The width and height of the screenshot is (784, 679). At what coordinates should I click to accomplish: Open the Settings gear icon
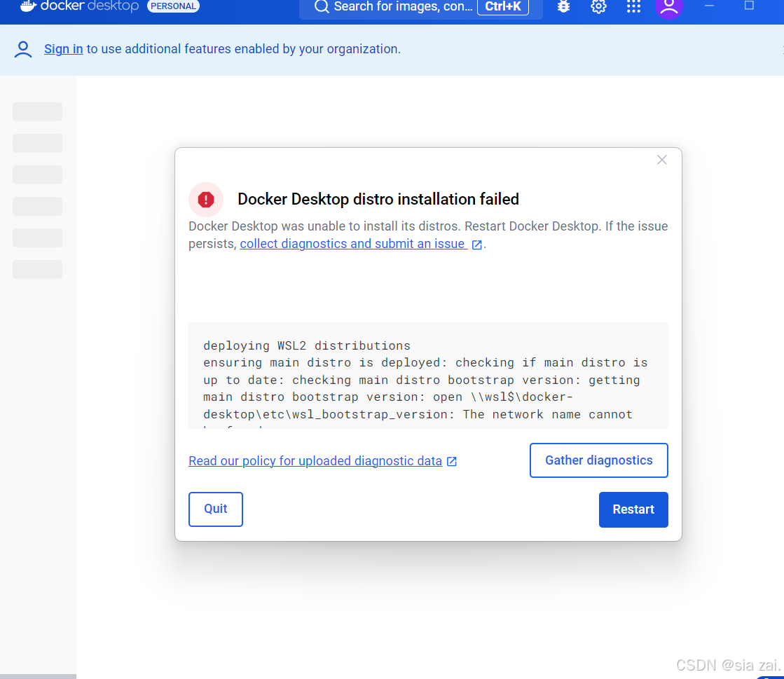[598, 6]
